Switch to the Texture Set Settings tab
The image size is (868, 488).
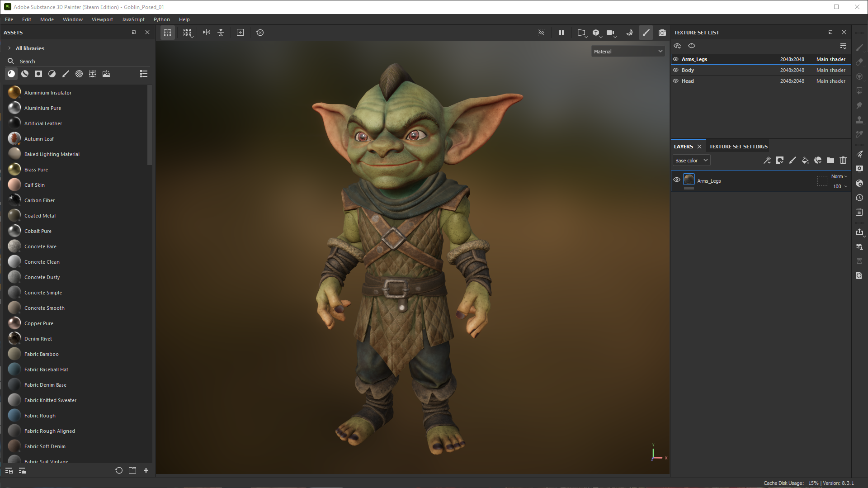738,147
